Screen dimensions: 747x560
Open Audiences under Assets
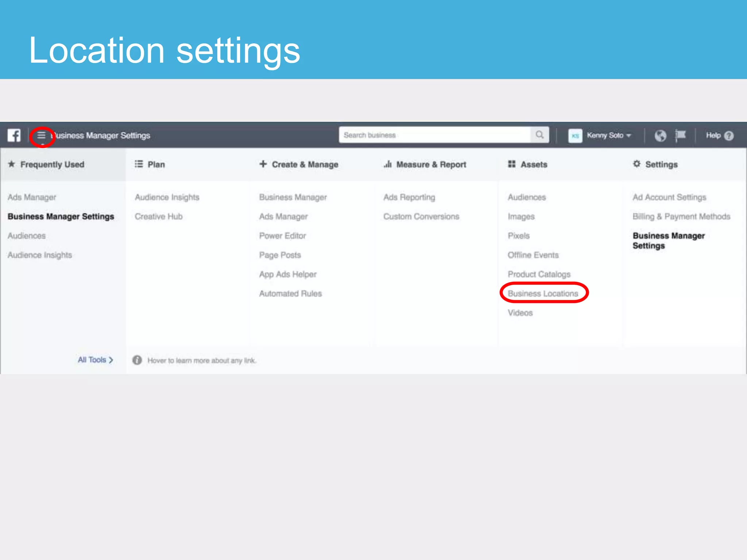[527, 197]
